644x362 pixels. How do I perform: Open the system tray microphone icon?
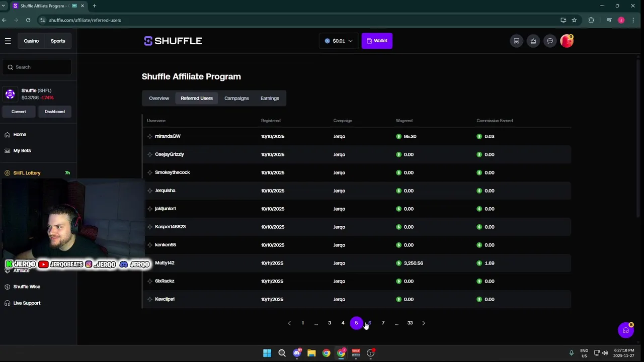tap(571, 353)
